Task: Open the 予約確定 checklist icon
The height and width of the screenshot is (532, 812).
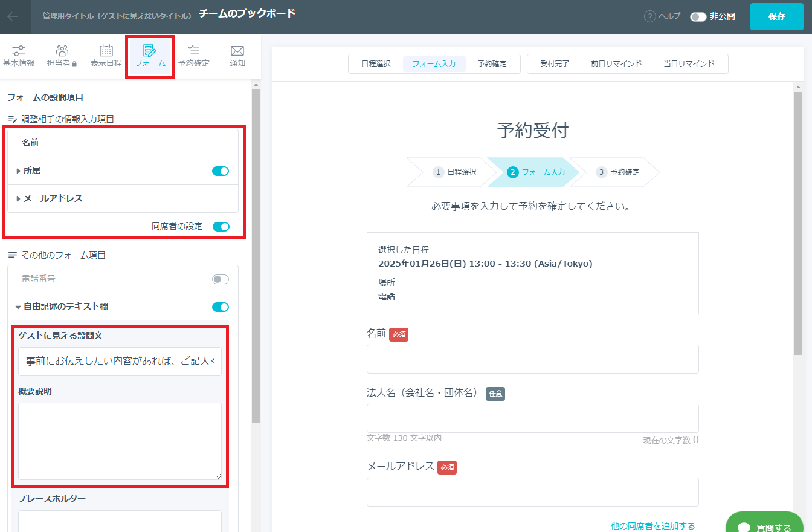Action: coord(193,51)
